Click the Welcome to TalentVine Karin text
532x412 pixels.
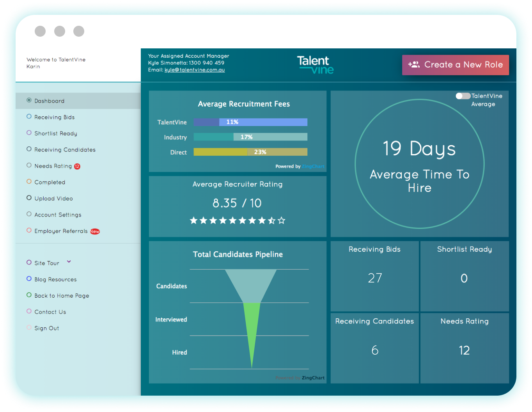[x=56, y=63]
